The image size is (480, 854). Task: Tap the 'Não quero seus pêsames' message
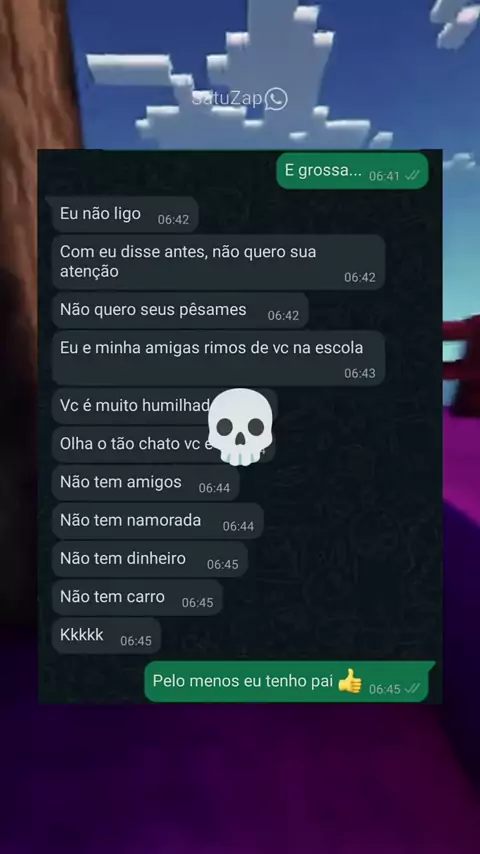click(x=180, y=310)
